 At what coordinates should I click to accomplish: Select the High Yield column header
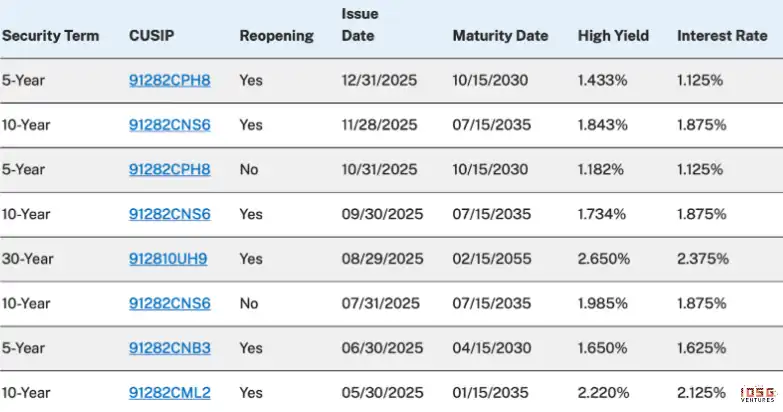tap(613, 36)
